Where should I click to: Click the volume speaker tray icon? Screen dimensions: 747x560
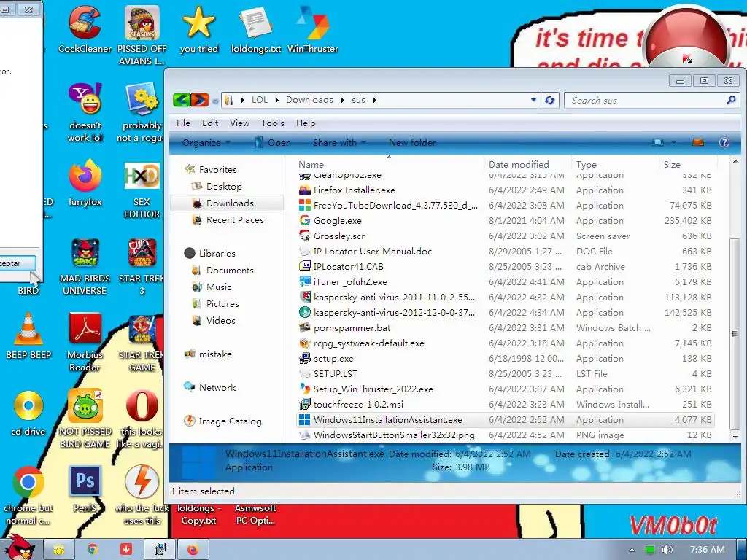coord(667,550)
